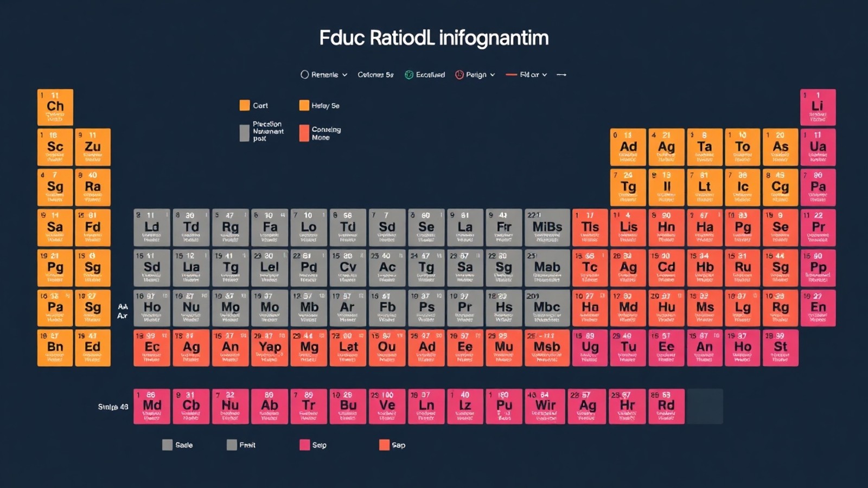The image size is (868, 488).
Task: Click the red line icon before Fil or
Action: (x=511, y=75)
